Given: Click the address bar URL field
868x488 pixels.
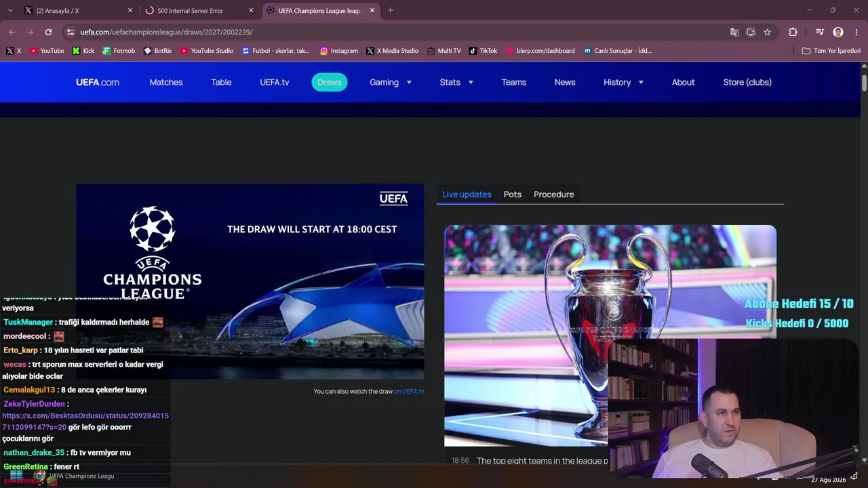Looking at the screenshot, I should coord(400,32).
